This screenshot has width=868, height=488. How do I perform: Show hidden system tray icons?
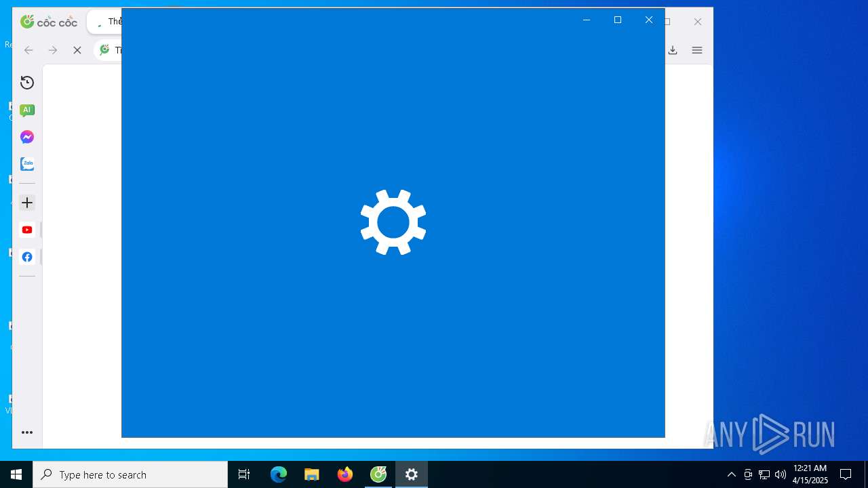731,474
